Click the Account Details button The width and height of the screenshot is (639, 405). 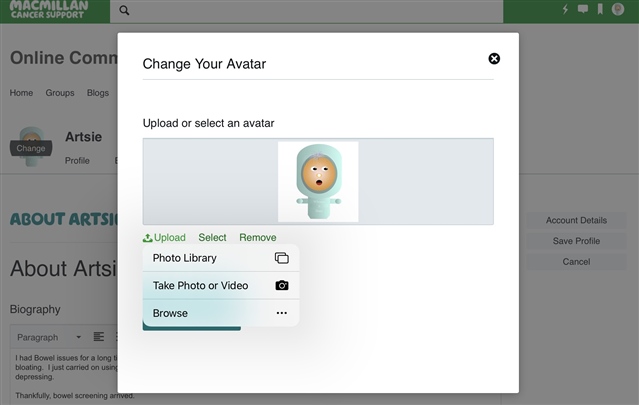(x=576, y=220)
